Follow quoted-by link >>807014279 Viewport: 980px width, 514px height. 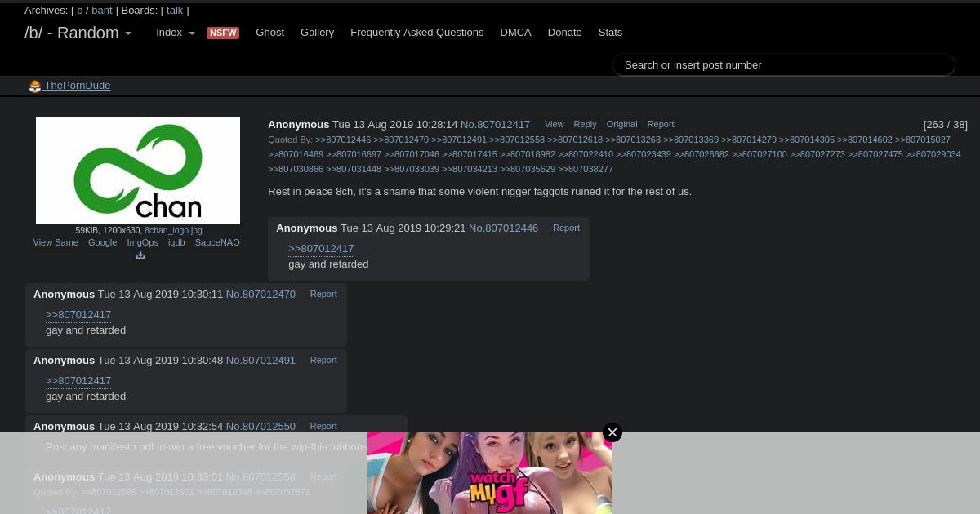tap(749, 140)
